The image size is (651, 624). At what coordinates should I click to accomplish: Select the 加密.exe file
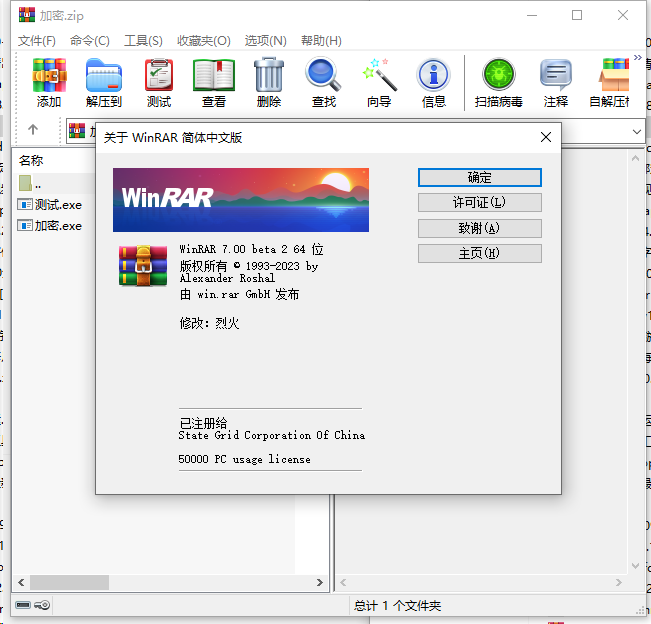[50, 225]
